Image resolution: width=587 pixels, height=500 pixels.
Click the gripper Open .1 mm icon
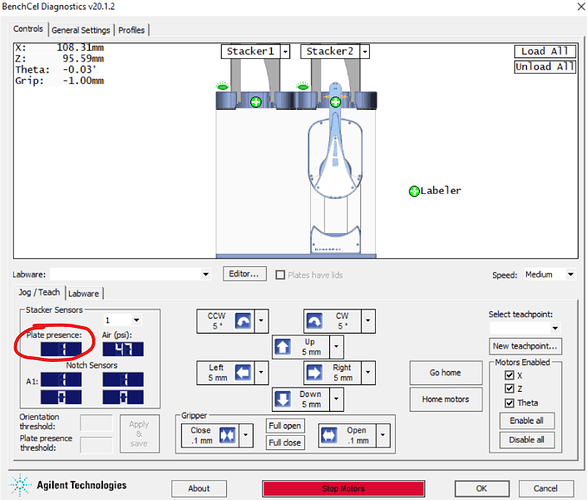tap(329, 435)
